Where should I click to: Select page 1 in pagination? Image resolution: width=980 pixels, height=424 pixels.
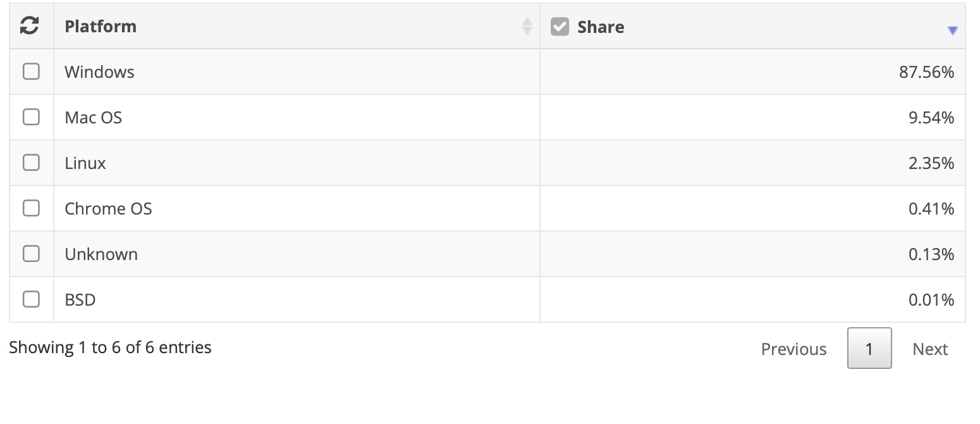(x=869, y=348)
